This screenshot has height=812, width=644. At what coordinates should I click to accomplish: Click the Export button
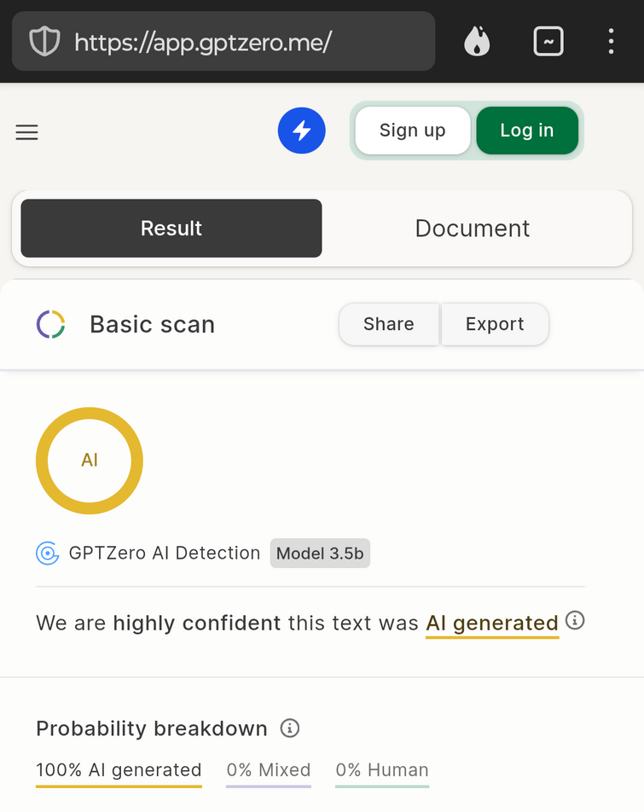[495, 324]
